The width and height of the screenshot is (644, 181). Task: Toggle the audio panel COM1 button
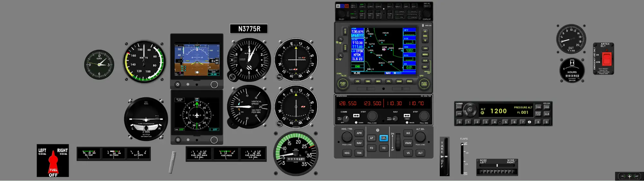362,6
